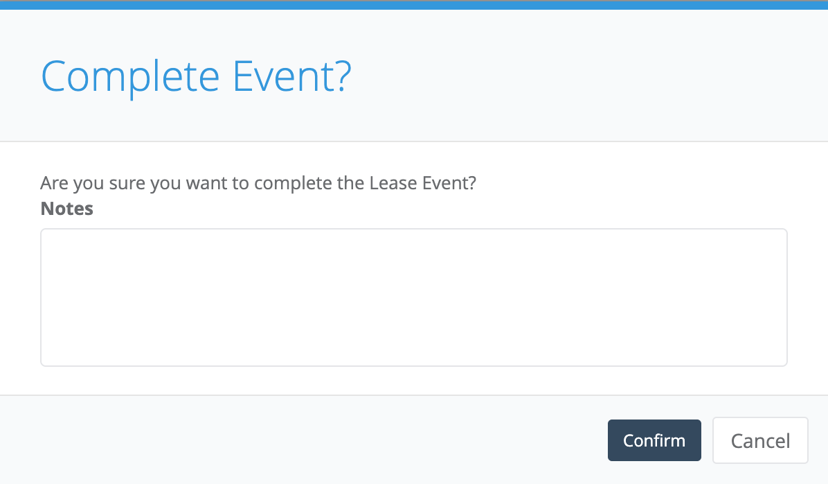
Task: Choose the white Cancel button
Action: click(x=760, y=440)
